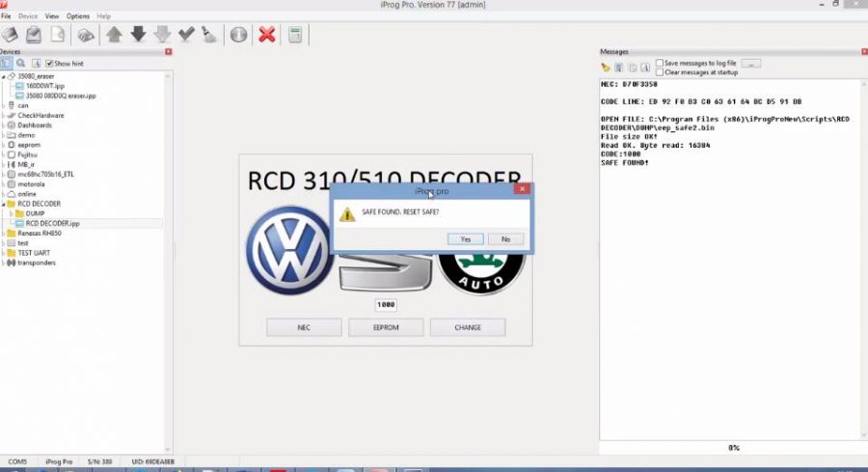
Task: Open the File menu
Action: pyautogui.click(x=6, y=16)
